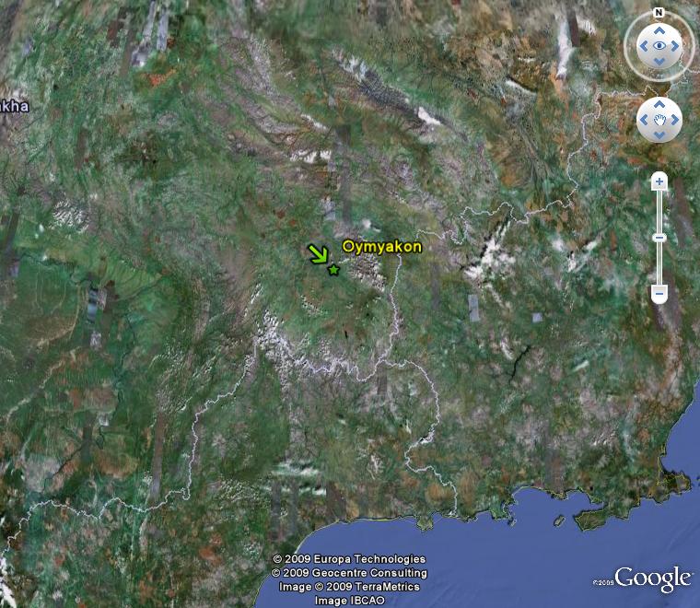Click the N north compass marker
This screenshot has height=608, width=700.
[x=659, y=13]
